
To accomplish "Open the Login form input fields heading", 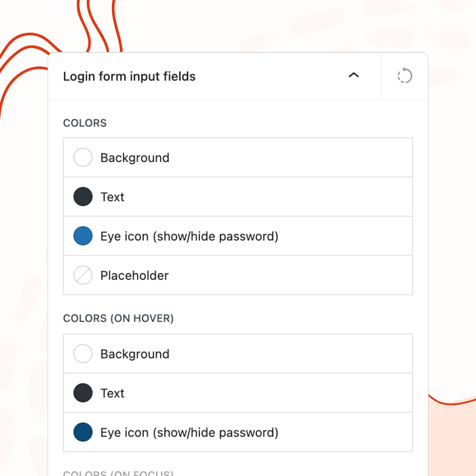I will click(x=130, y=77).
